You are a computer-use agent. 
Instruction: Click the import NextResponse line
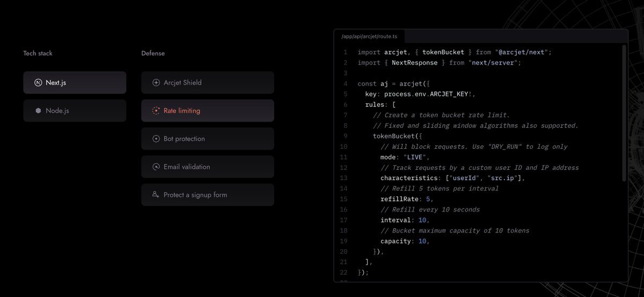[x=440, y=63]
